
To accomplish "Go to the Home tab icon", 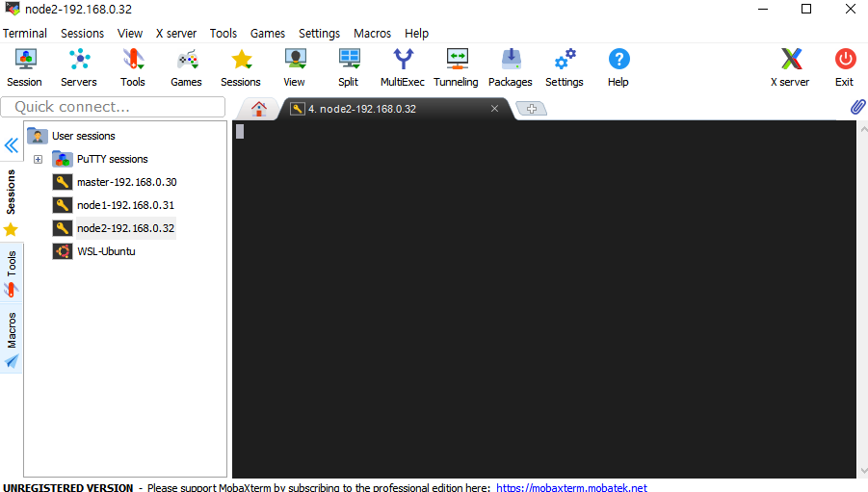I will tap(258, 109).
